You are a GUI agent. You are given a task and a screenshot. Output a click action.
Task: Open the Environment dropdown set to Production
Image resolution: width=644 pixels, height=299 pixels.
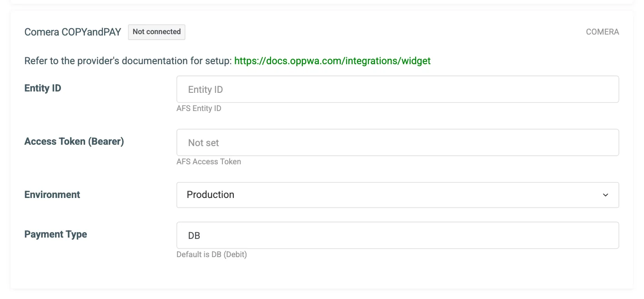[397, 195]
